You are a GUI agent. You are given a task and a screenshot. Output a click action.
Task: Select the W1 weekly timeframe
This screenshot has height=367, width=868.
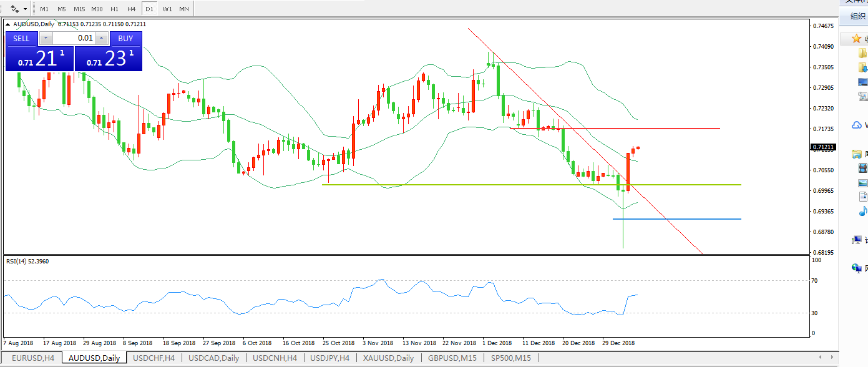(167, 9)
